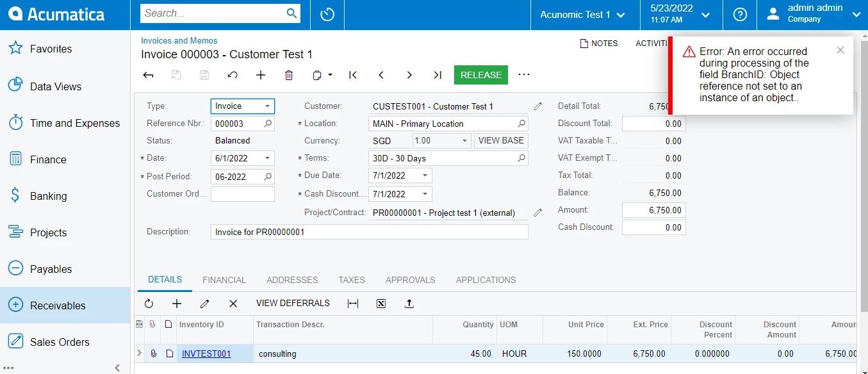Click the delete trash icon
This screenshot has width=868, height=374.
(x=289, y=75)
